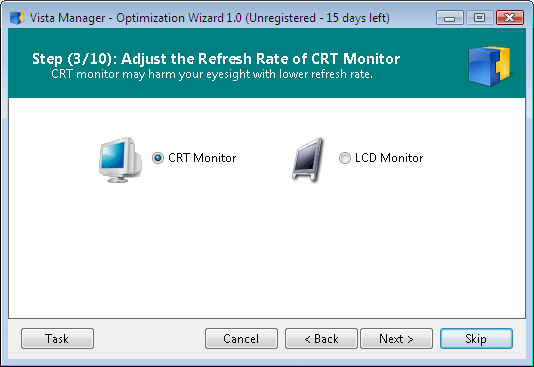Viewport: 534px width, 367px height.
Task: Close the Vista Manager wizard window
Action: pyautogui.click(x=509, y=18)
